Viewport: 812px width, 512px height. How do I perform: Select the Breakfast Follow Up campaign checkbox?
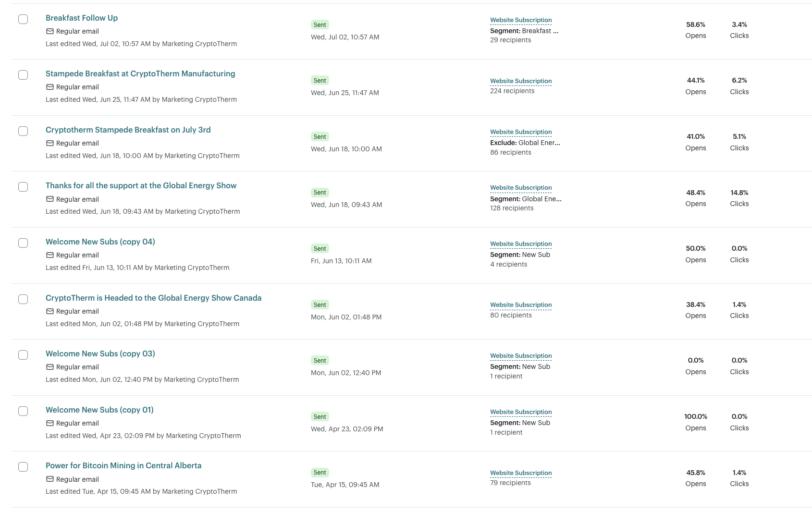pos(23,19)
